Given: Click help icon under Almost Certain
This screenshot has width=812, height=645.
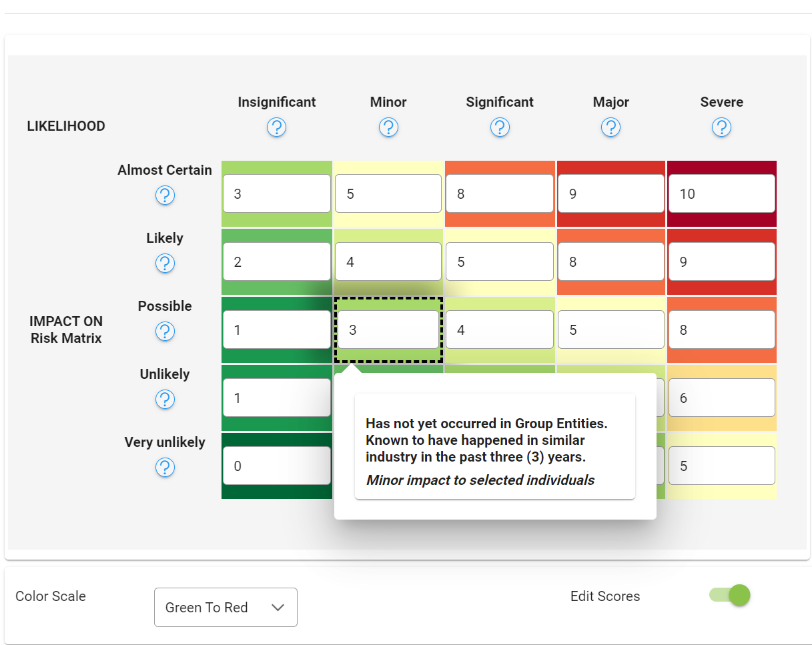Looking at the screenshot, I should click(x=165, y=195).
